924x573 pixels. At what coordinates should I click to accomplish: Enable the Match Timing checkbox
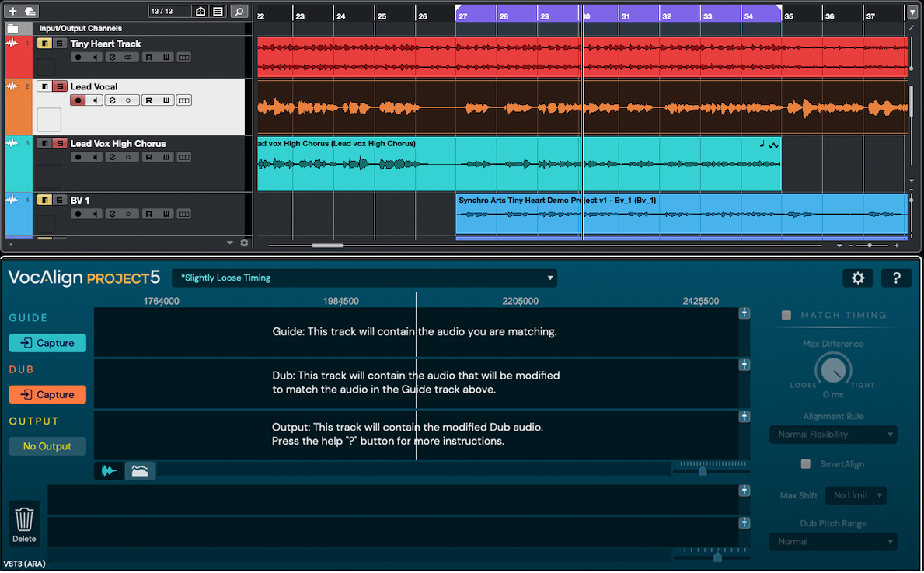[786, 315]
